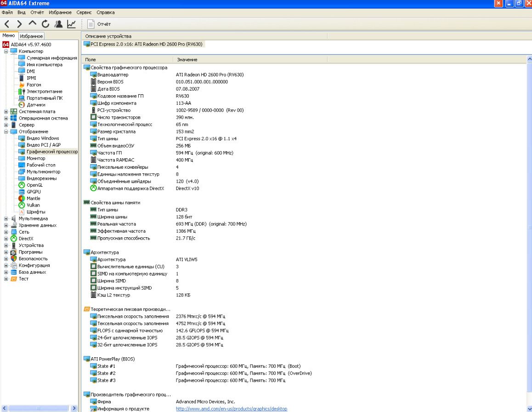Click the Forward arrow in the toolbar
Viewport: 532px width, 412px height.
tap(19, 24)
